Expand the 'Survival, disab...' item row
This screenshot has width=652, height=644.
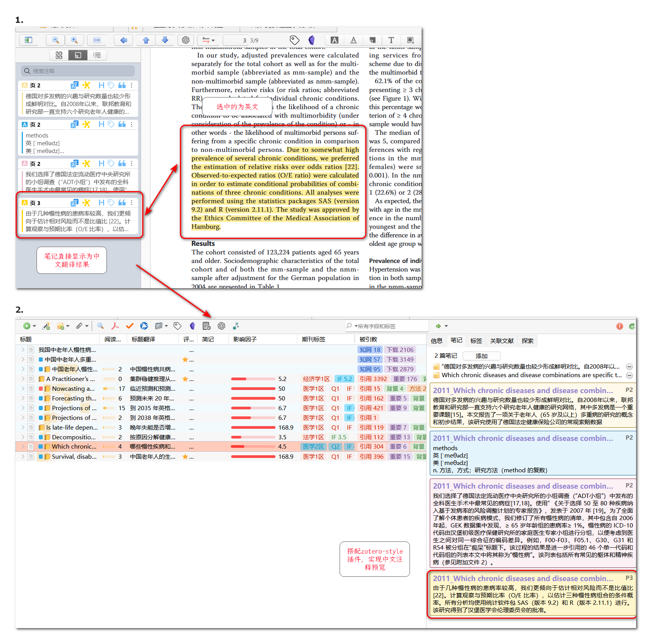coord(23,457)
